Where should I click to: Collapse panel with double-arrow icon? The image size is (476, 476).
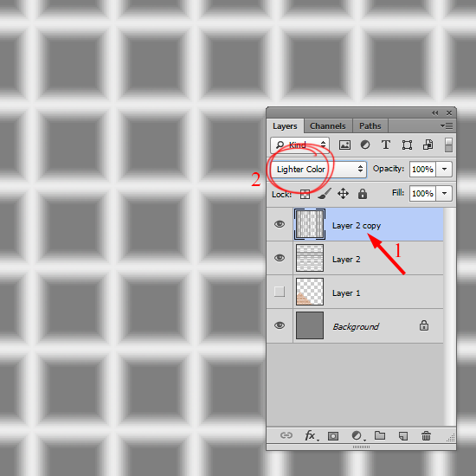(435, 113)
